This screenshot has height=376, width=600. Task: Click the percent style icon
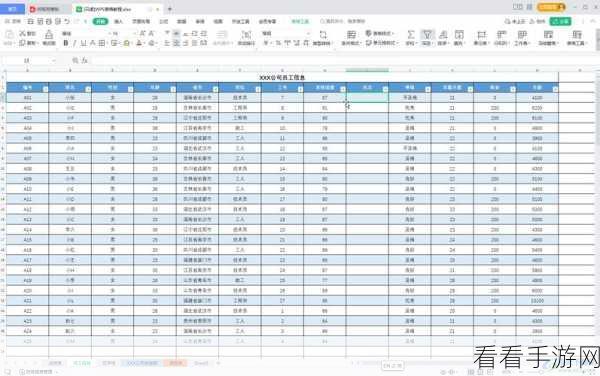coord(278,43)
